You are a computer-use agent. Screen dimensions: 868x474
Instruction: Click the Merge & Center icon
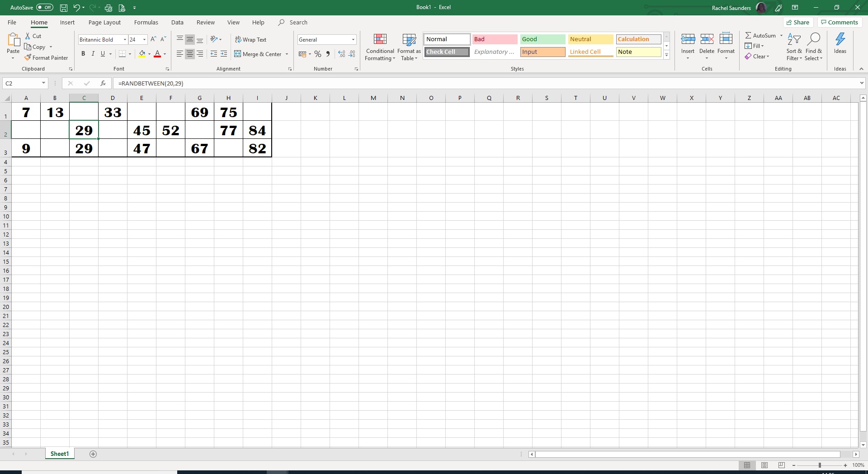[x=238, y=54]
